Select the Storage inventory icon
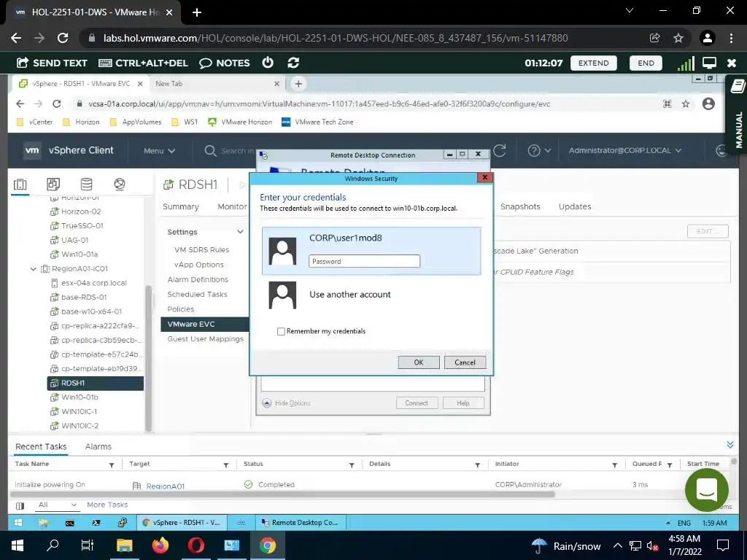The image size is (747, 560). (x=86, y=184)
